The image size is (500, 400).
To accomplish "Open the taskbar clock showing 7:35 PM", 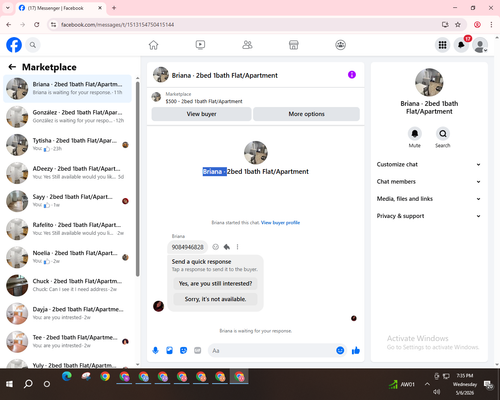I will [465, 384].
